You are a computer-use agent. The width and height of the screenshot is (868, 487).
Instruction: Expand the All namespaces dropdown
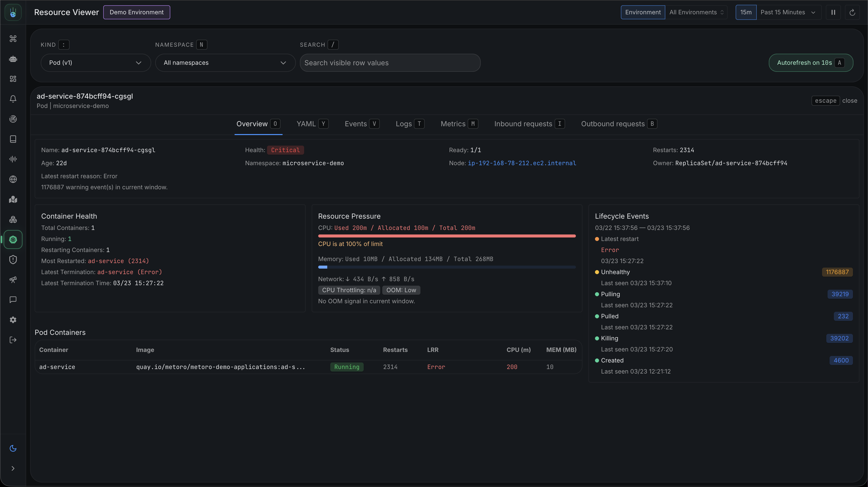[x=225, y=63]
